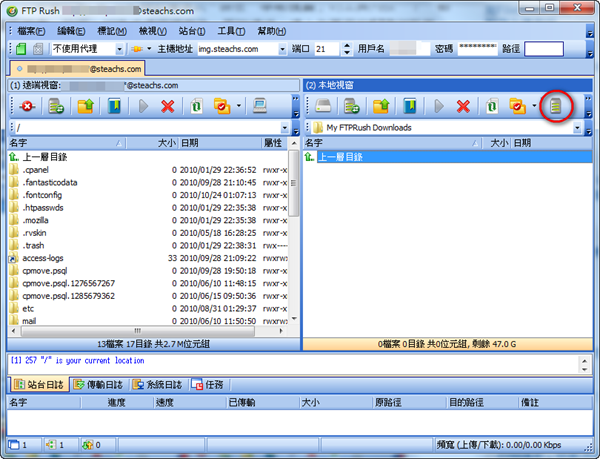Expand the remote path dropdown
Viewport: 600px width, 459px height.
pyautogui.click(x=284, y=127)
